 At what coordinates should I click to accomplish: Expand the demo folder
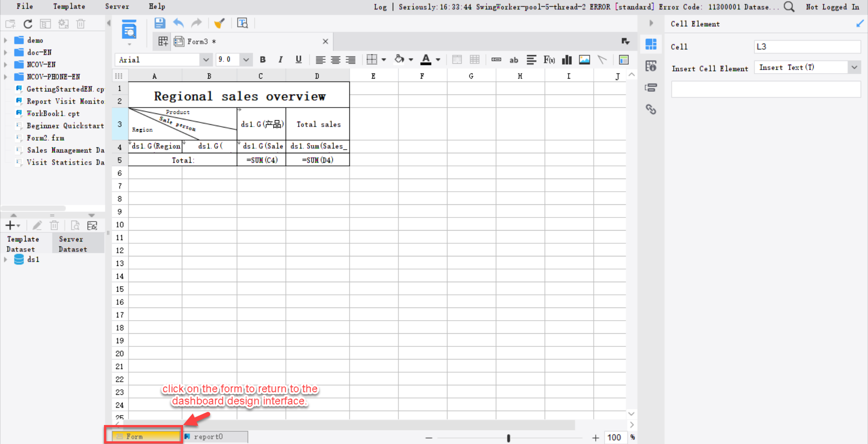(5, 40)
